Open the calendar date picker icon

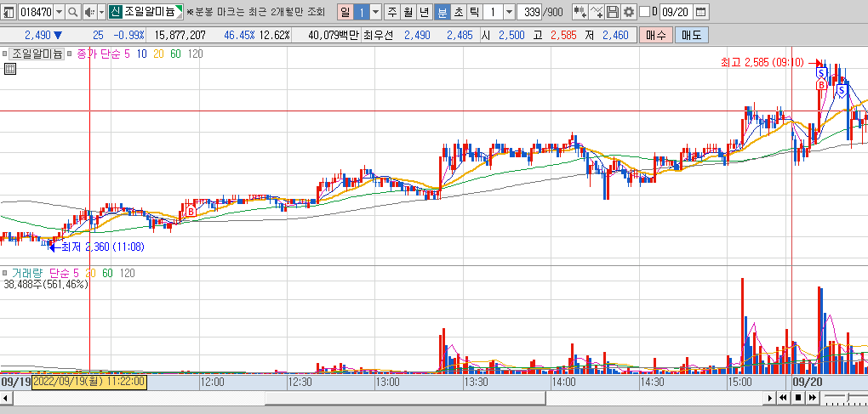pyautogui.click(x=700, y=12)
